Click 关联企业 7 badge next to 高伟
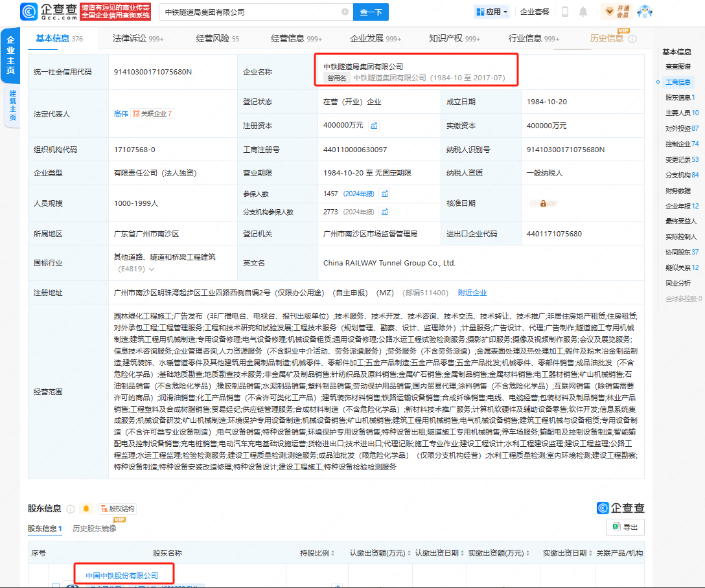Image resolution: width=705 pixels, height=588 pixels. (x=152, y=113)
